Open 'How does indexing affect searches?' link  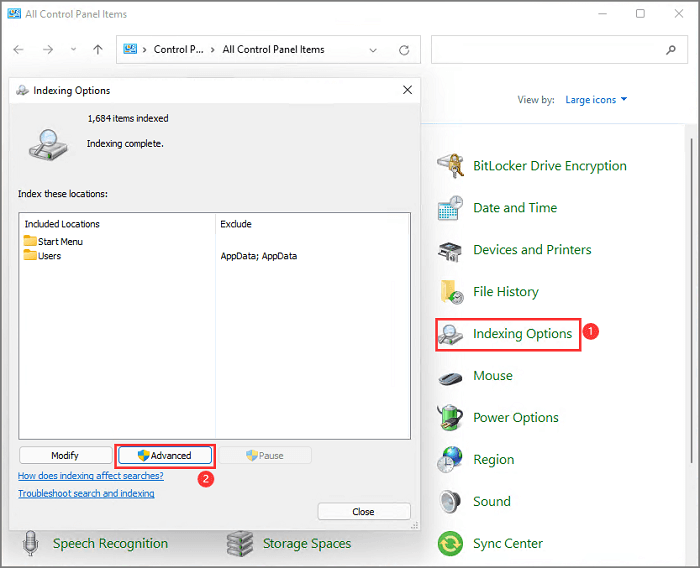[x=90, y=476]
